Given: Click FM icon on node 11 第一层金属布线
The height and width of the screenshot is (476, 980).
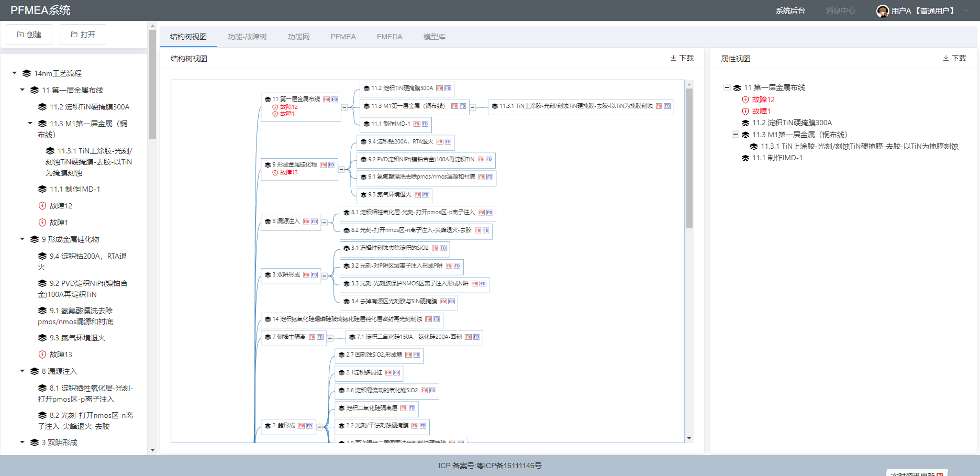Looking at the screenshot, I should pos(326,99).
